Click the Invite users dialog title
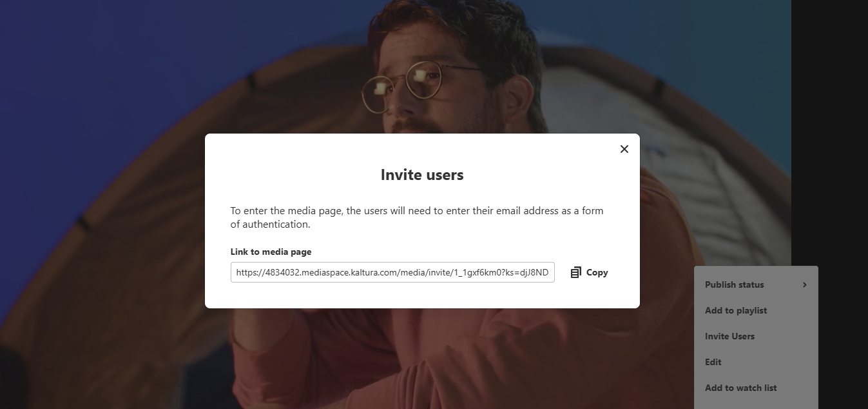This screenshot has width=868, height=409. click(421, 174)
